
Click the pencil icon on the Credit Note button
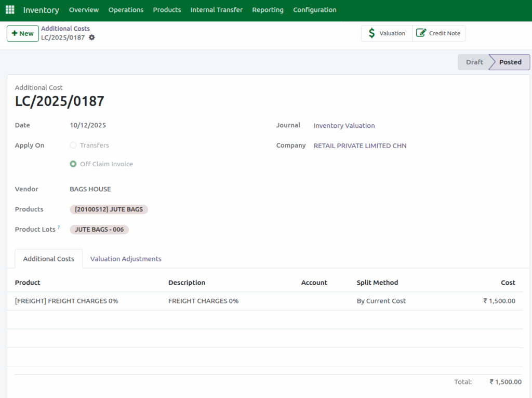(422, 33)
